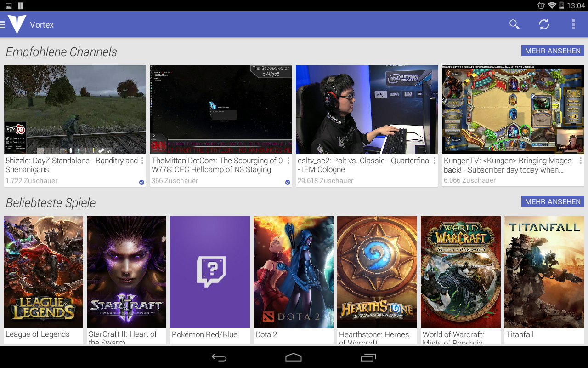Click title "KungenTV: <Kungen> Bringing Mages back!"

click(x=508, y=165)
